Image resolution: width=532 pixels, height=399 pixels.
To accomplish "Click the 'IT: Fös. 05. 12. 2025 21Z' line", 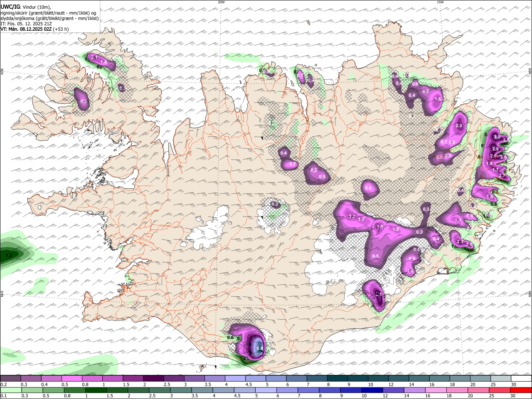I will [26, 24].
